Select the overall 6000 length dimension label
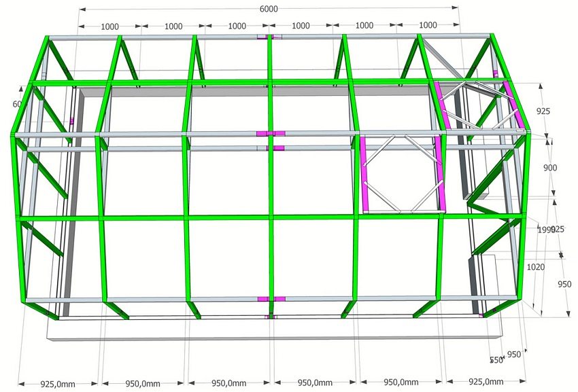The image size is (578, 392). pos(271,10)
